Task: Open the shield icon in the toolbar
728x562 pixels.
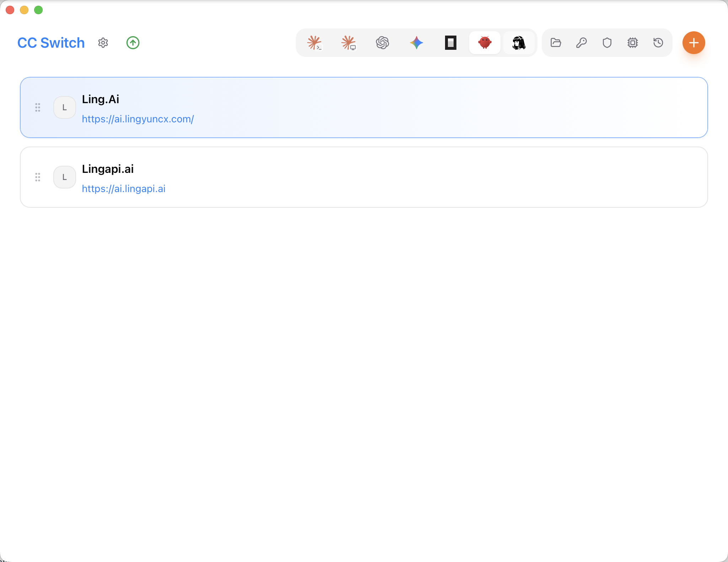Action: pos(607,43)
